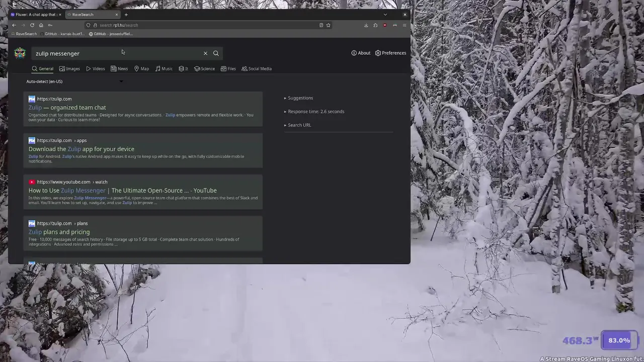Open the Zulip plans and pricing result
The image size is (644, 362).
(x=59, y=232)
